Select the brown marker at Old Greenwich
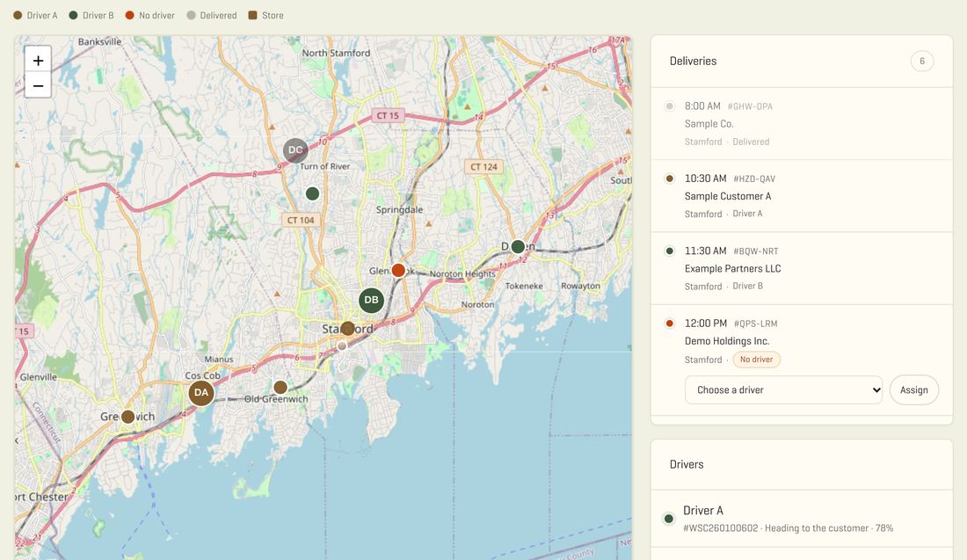 click(x=280, y=388)
